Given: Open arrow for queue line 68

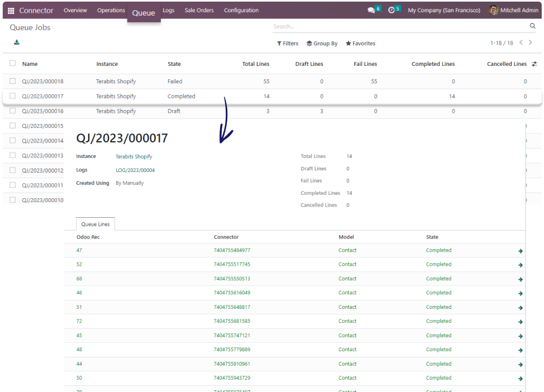Looking at the screenshot, I should [x=521, y=279].
